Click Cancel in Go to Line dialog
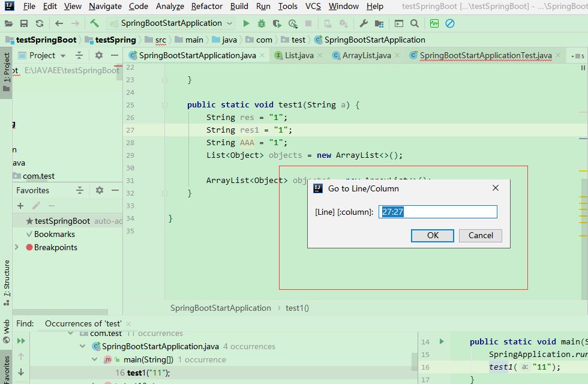The image size is (588, 384). coord(481,235)
